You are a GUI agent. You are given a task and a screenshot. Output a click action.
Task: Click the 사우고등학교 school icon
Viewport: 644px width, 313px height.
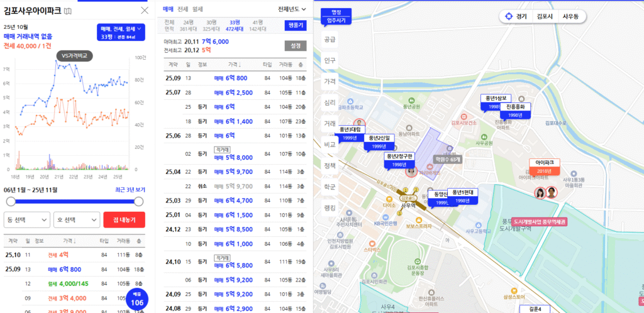click(478, 225)
